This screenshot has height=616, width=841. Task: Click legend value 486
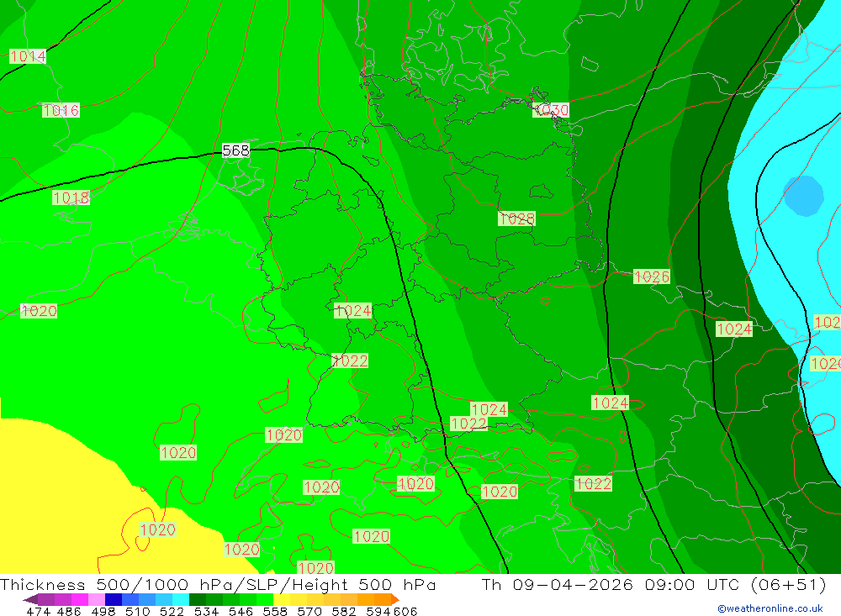pos(69,611)
